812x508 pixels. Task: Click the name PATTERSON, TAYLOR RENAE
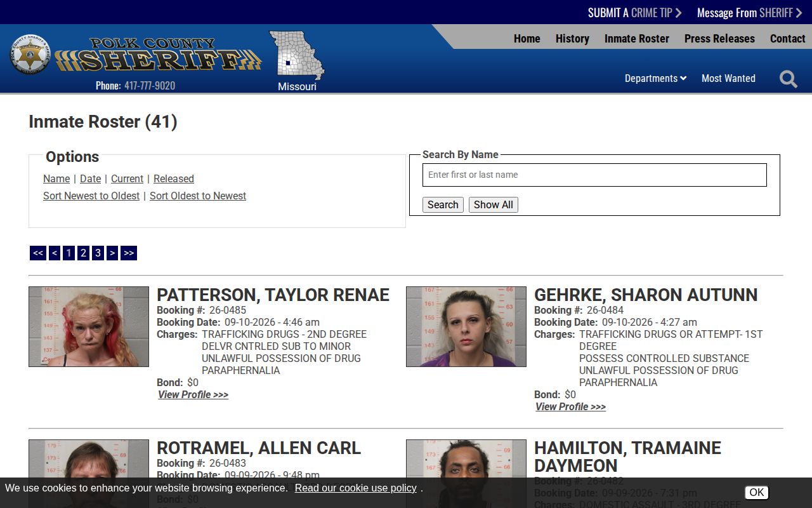273,295
